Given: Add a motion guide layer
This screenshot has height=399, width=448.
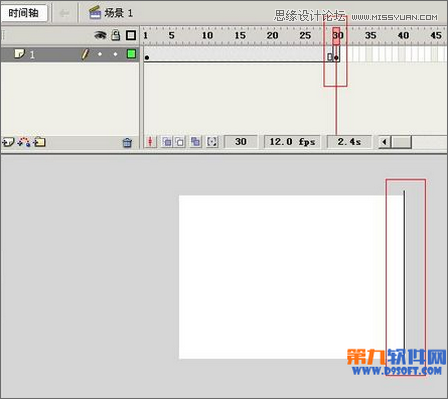Looking at the screenshot, I should tap(24, 142).
